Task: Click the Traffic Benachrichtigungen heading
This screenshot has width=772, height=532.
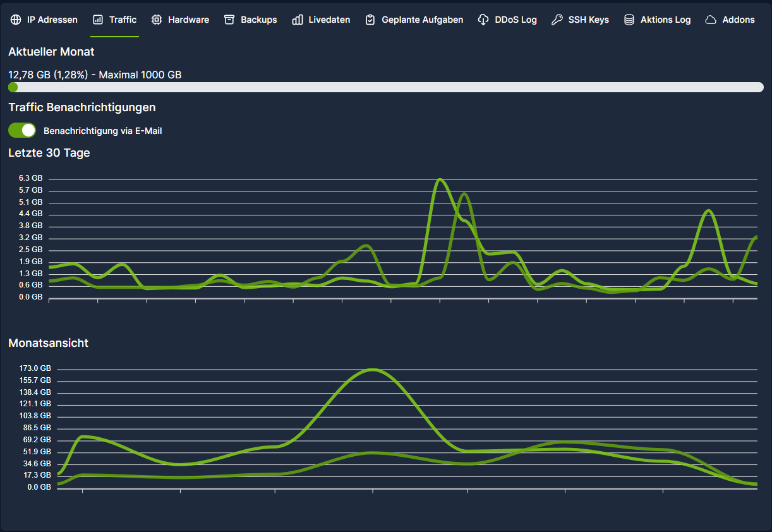Action: point(82,107)
